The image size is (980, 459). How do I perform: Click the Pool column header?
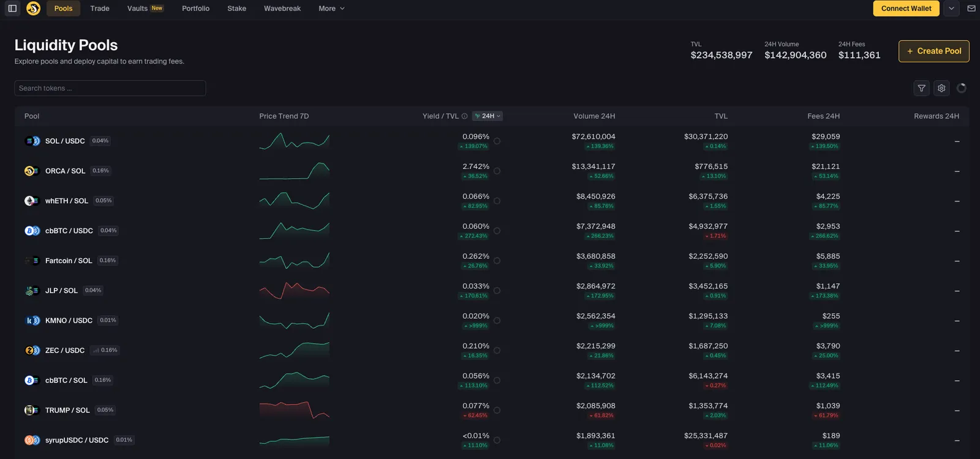(32, 116)
